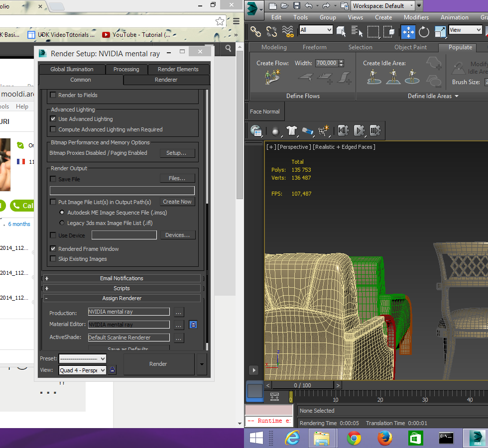Open the Preset dropdown
488x448 pixels.
83,359
